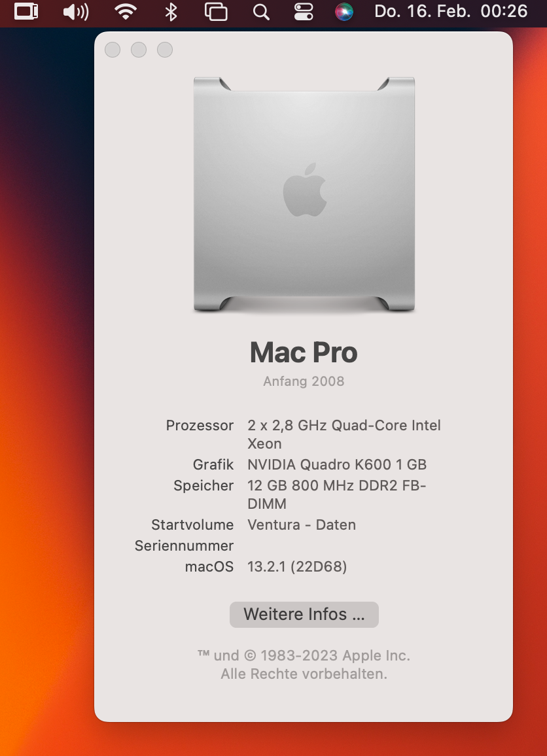Image resolution: width=547 pixels, height=756 pixels.
Task: Open the sound volume menu
Action: (x=76, y=12)
